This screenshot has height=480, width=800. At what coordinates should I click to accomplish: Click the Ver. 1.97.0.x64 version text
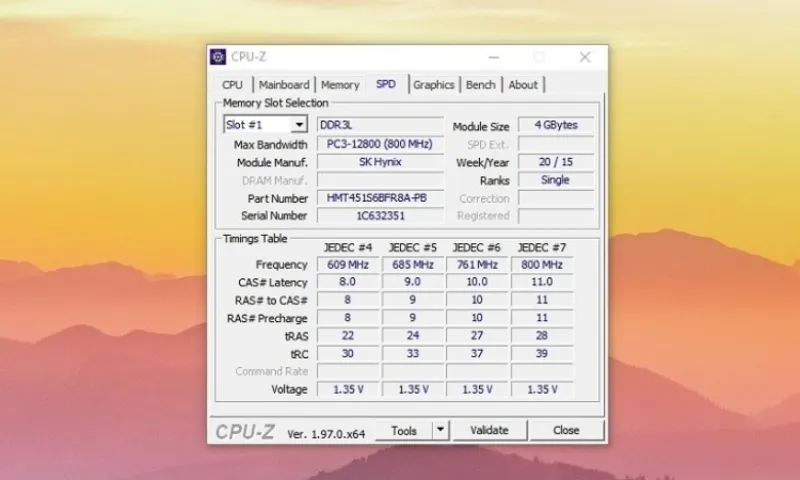(x=326, y=434)
